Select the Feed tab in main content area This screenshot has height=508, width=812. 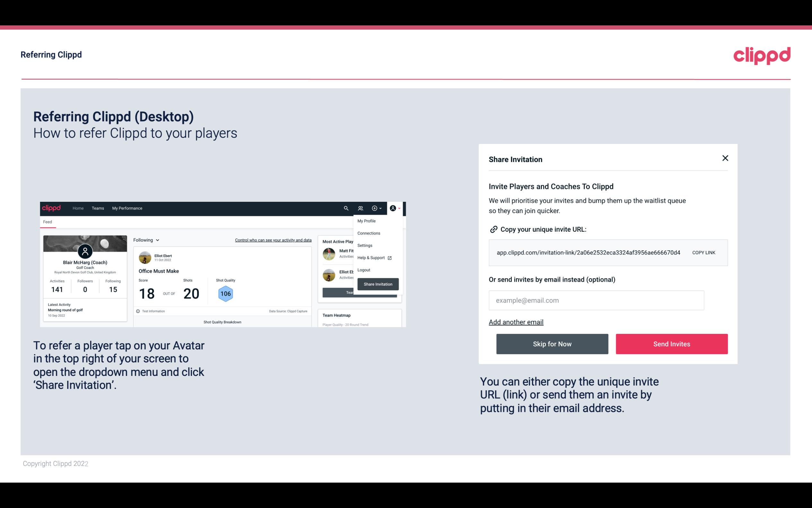click(47, 221)
